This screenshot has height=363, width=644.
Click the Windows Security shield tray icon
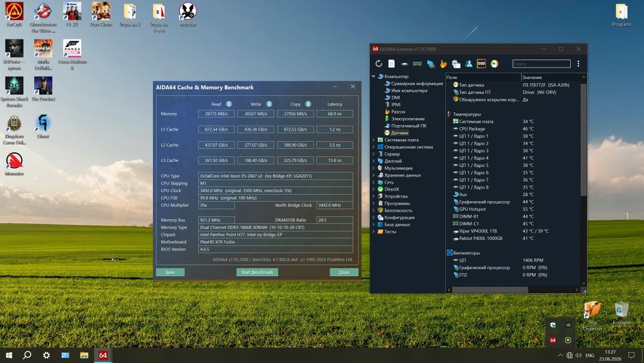pyautogui.click(x=553, y=325)
